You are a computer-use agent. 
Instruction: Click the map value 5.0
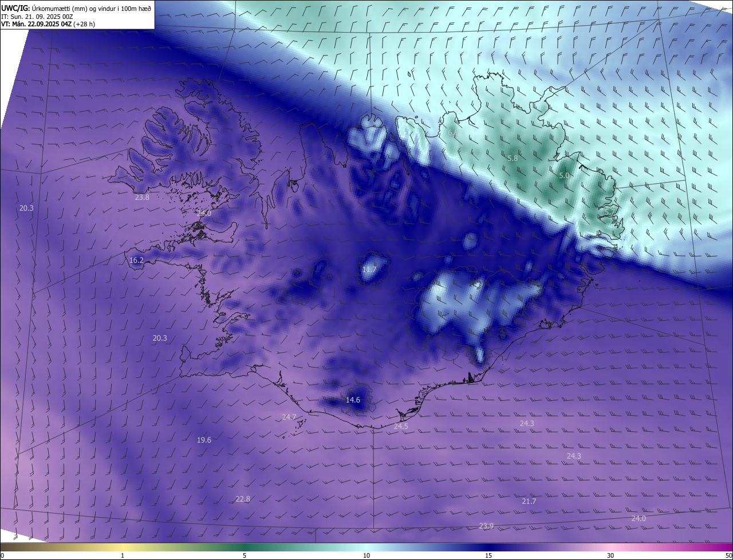[564, 175]
